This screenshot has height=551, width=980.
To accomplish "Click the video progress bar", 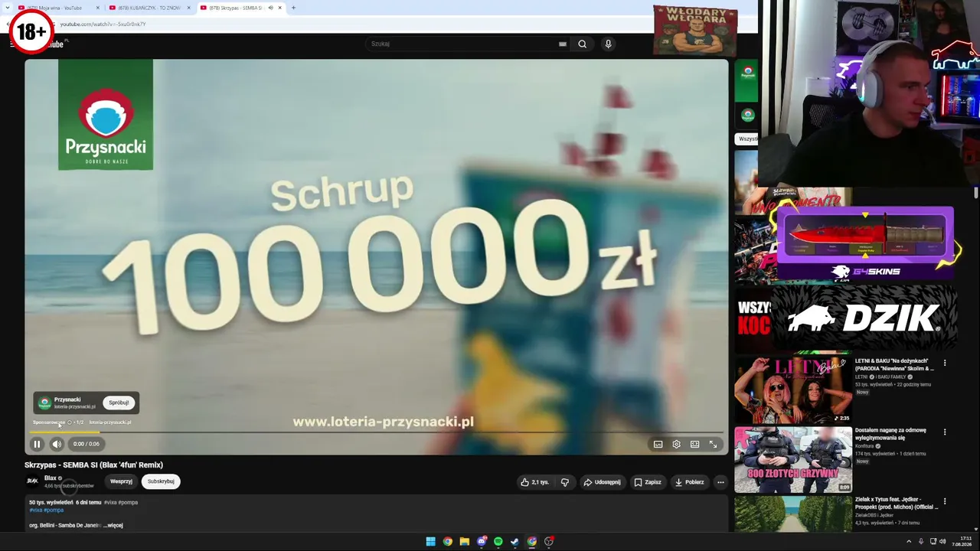I will (377, 432).
